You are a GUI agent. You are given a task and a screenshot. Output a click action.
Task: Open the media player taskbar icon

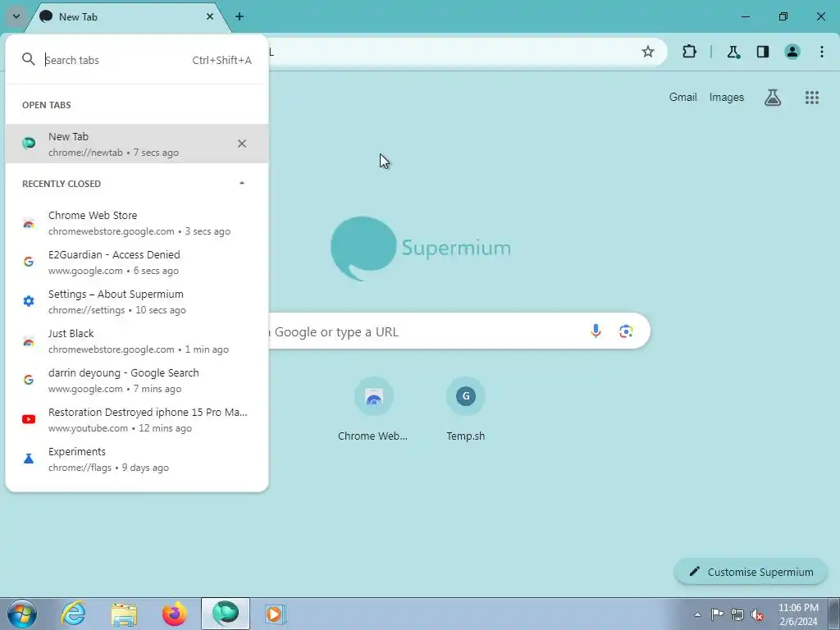276,614
